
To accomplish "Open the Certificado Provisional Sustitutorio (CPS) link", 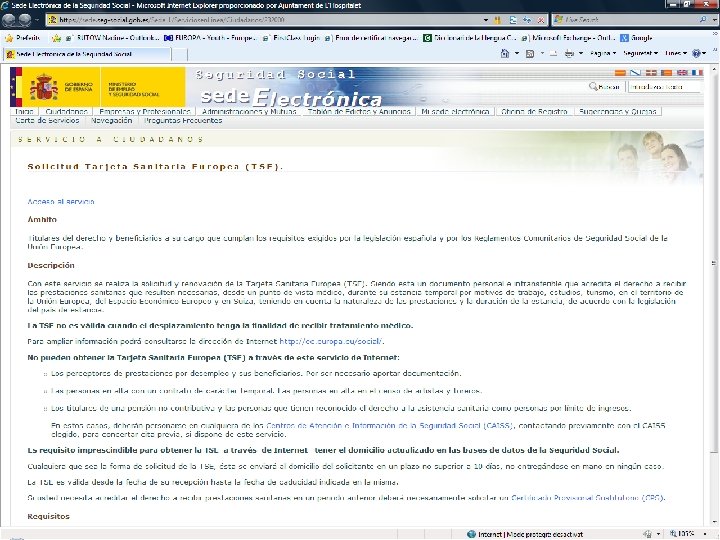I will click(588, 498).
